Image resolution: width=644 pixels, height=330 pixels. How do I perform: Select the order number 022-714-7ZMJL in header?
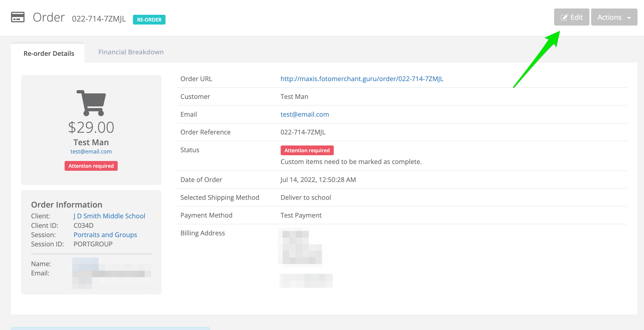click(x=99, y=19)
